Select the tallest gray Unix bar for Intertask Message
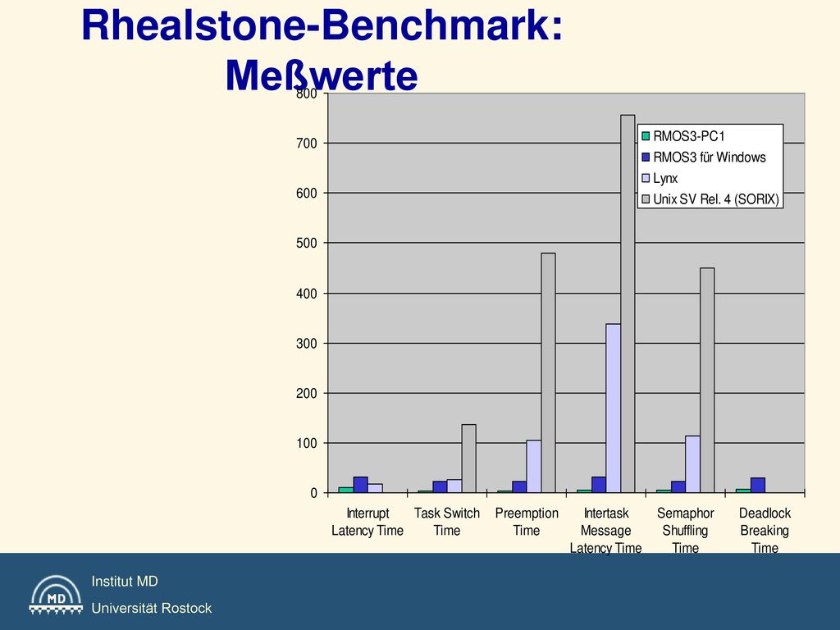The width and height of the screenshot is (840, 630). pos(628,304)
